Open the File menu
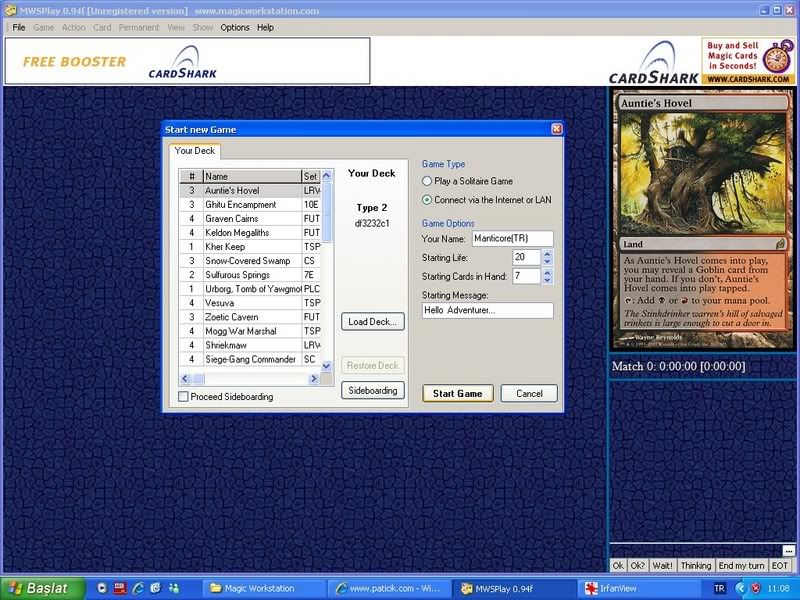 point(18,28)
